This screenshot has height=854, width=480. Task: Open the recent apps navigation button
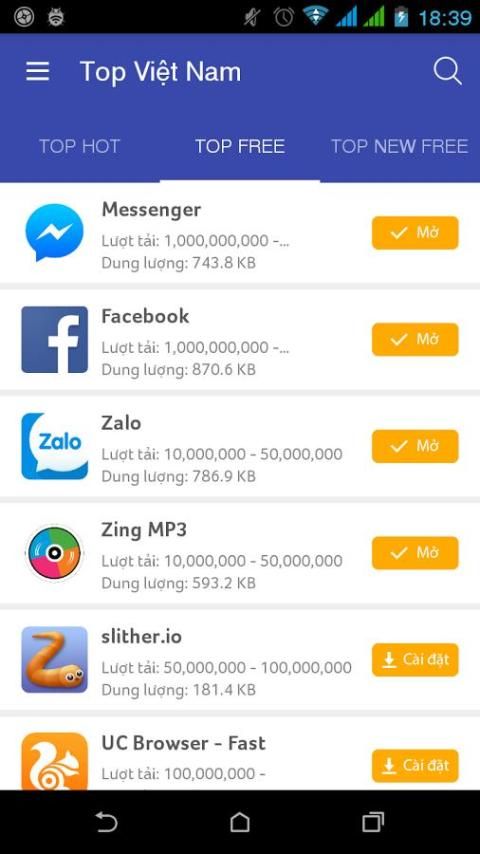coord(373,822)
